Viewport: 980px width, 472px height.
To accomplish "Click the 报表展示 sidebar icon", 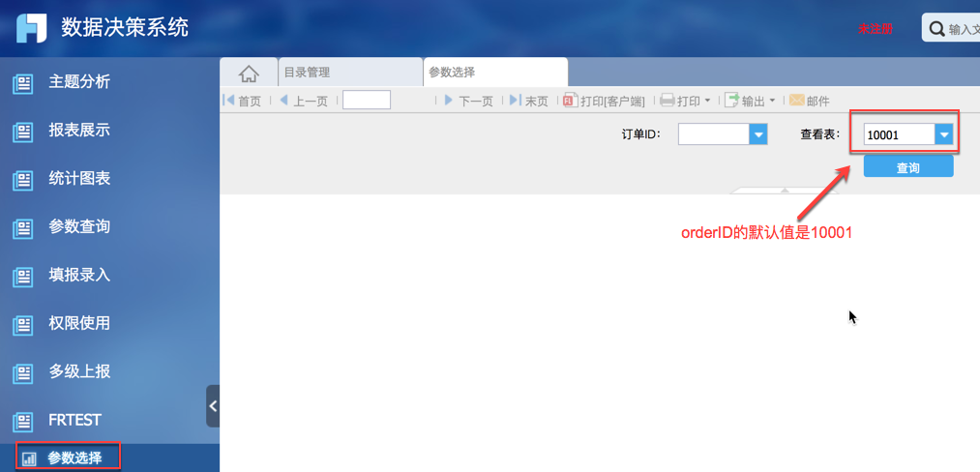I will [x=23, y=133].
